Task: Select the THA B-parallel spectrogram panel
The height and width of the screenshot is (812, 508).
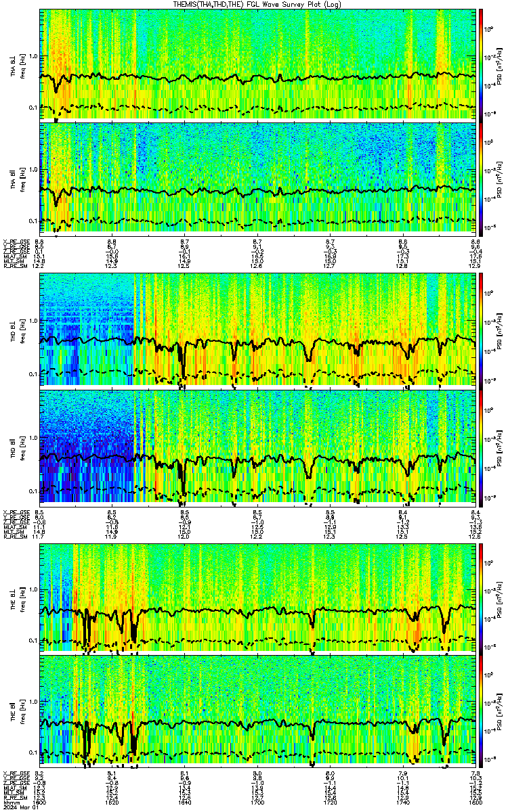Action: tap(257, 178)
